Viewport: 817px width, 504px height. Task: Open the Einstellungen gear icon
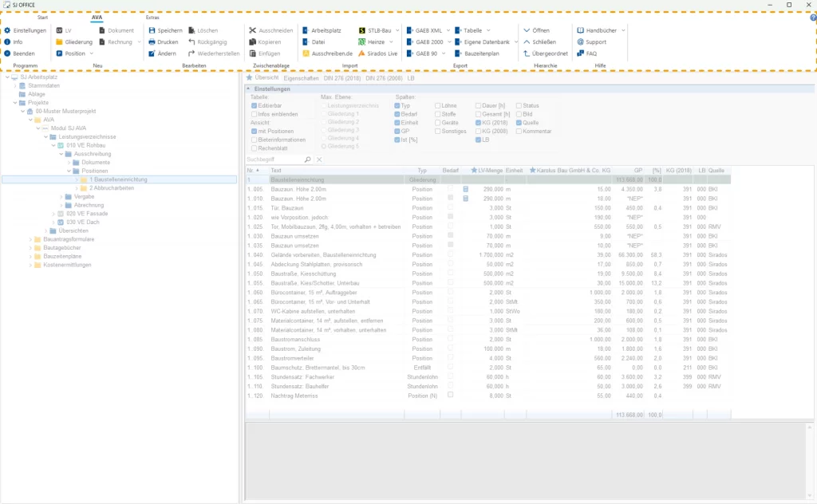click(7, 30)
